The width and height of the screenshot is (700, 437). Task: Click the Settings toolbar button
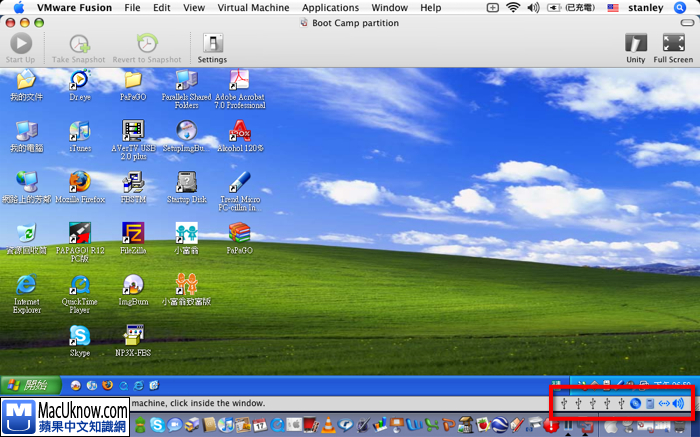click(212, 47)
